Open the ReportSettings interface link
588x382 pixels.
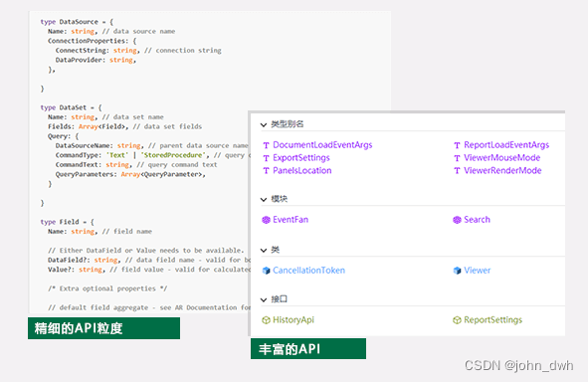pyautogui.click(x=492, y=319)
